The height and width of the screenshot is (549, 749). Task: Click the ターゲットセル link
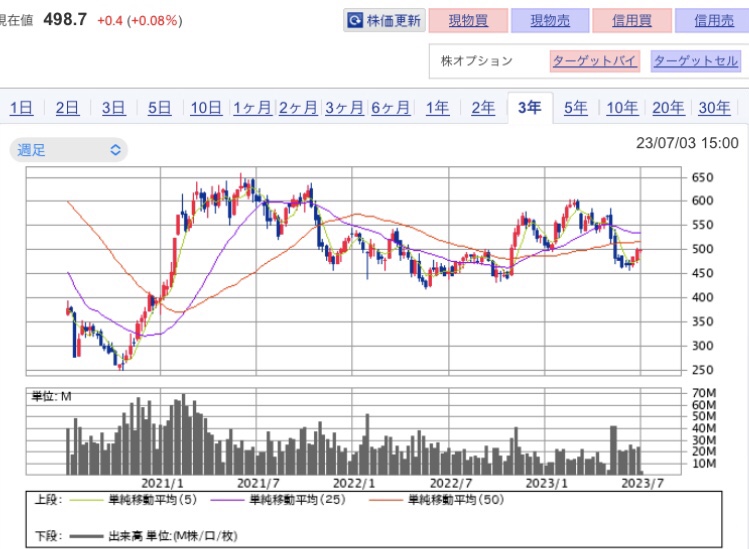[x=696, y=61]
